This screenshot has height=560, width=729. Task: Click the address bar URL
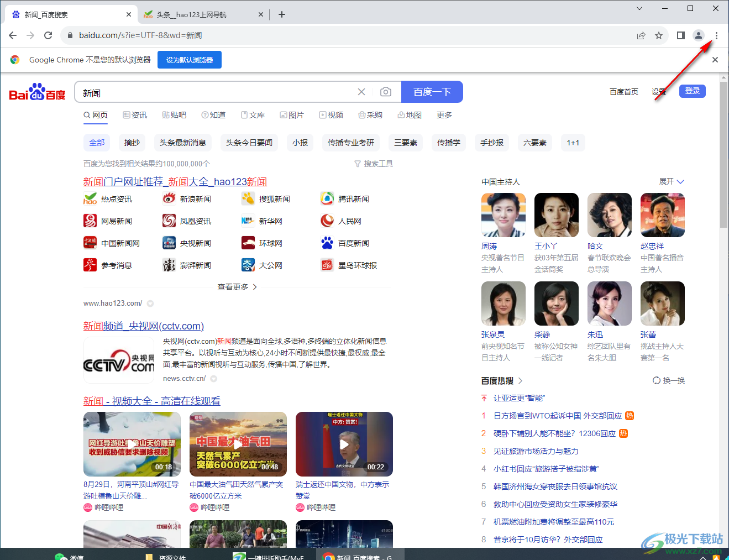point(140,35)
